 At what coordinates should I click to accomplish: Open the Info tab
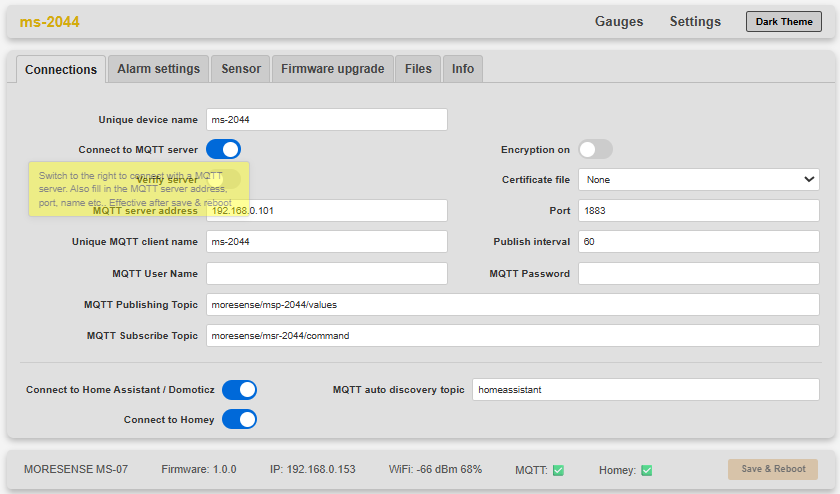[463, 69]
